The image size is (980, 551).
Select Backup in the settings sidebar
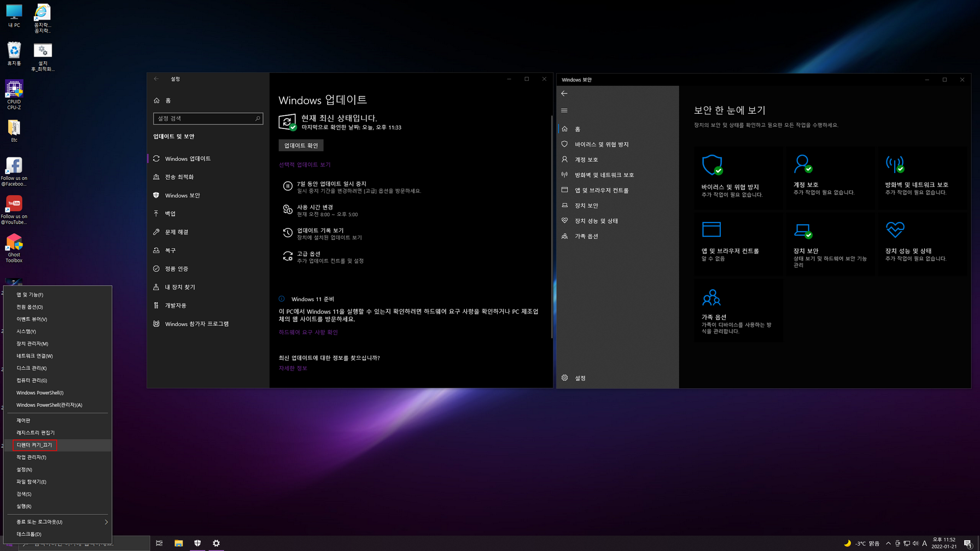point(208,214)
